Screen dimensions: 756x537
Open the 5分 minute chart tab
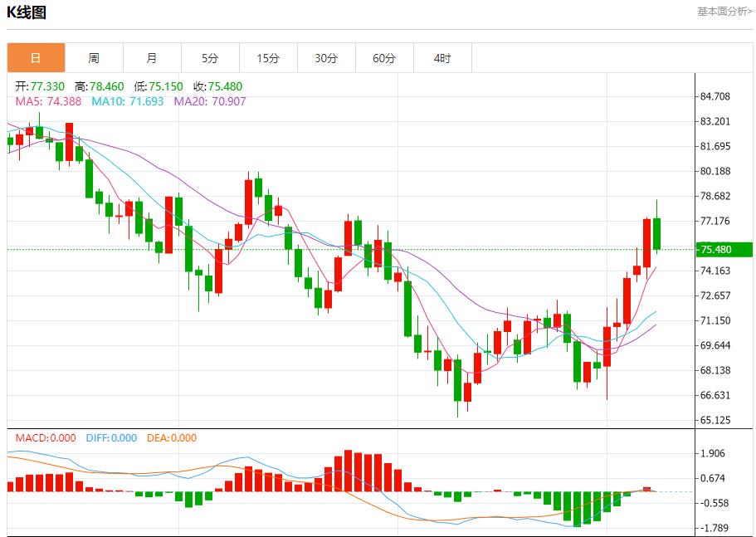[x=210, y=58]
